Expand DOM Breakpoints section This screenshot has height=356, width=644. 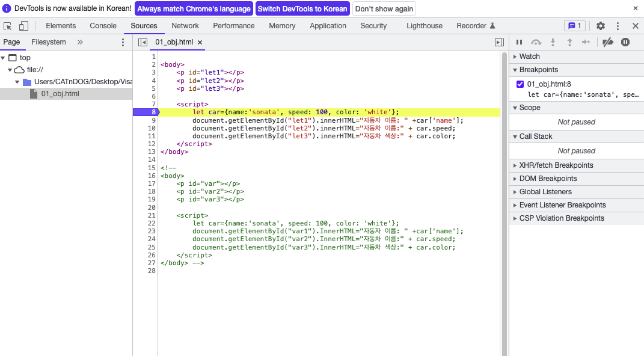coord(577,179)
